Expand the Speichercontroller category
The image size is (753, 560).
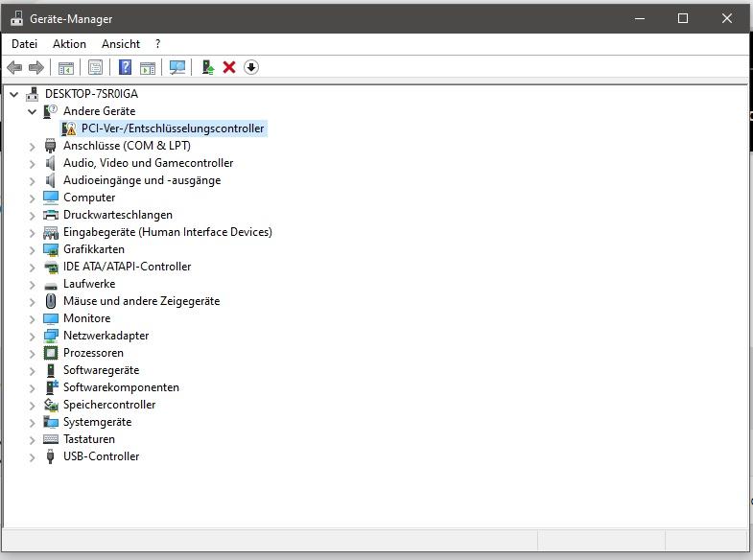33,406
